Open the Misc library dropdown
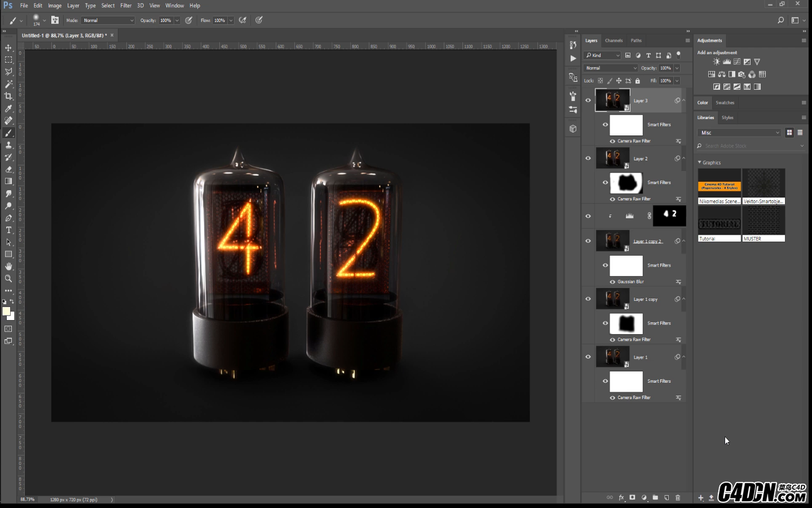Screen dimensions: 812x508 coord(739,133)
